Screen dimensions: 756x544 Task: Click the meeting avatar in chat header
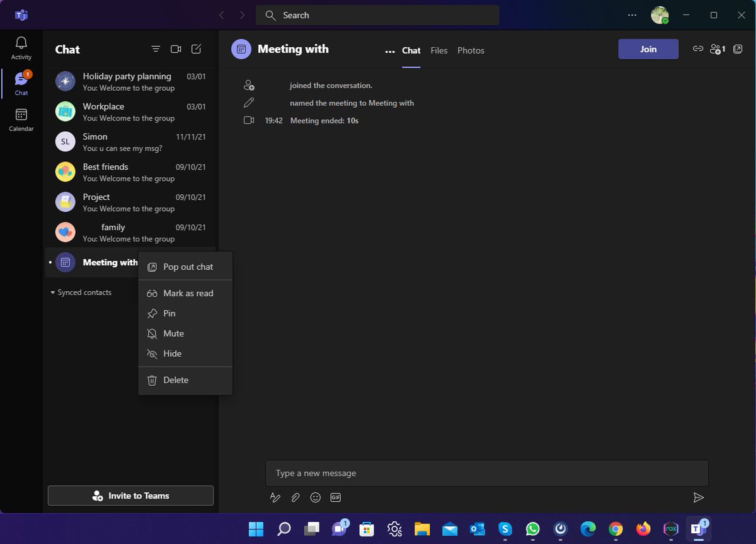click(241, 49)
